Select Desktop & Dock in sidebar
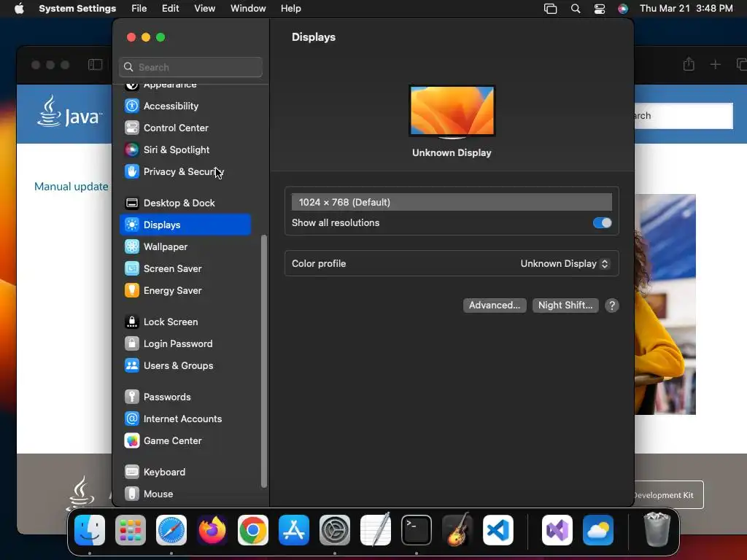Image resolution: width=747 pixels, height=560 pixels. coord(185,203)
